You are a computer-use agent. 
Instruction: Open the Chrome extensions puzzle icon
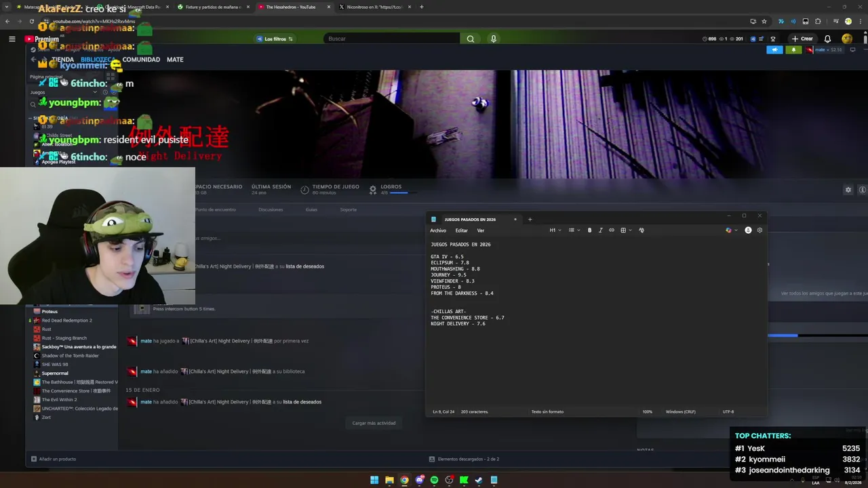coord(818,21)
